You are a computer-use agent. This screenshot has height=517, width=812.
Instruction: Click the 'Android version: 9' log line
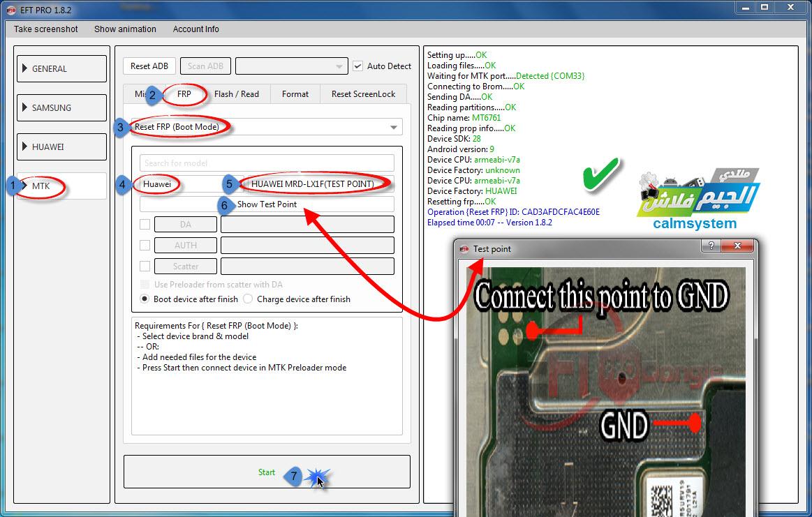tap(460, 149)
